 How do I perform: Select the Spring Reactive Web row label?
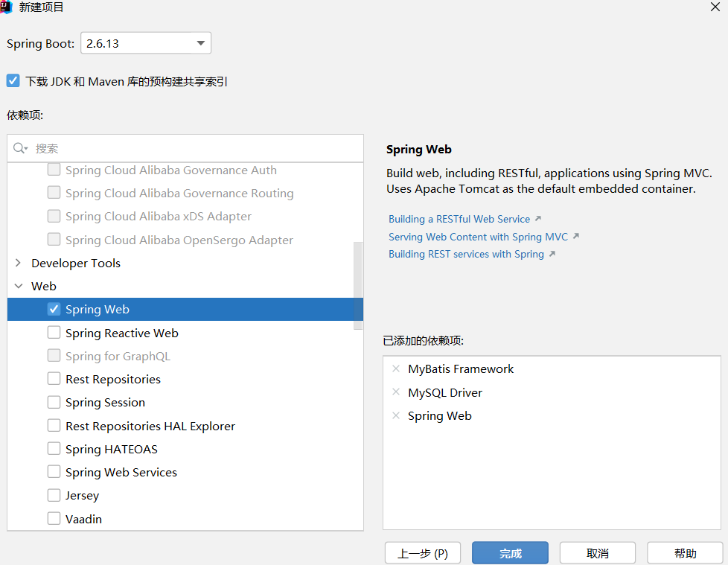[x=121, y=333]
